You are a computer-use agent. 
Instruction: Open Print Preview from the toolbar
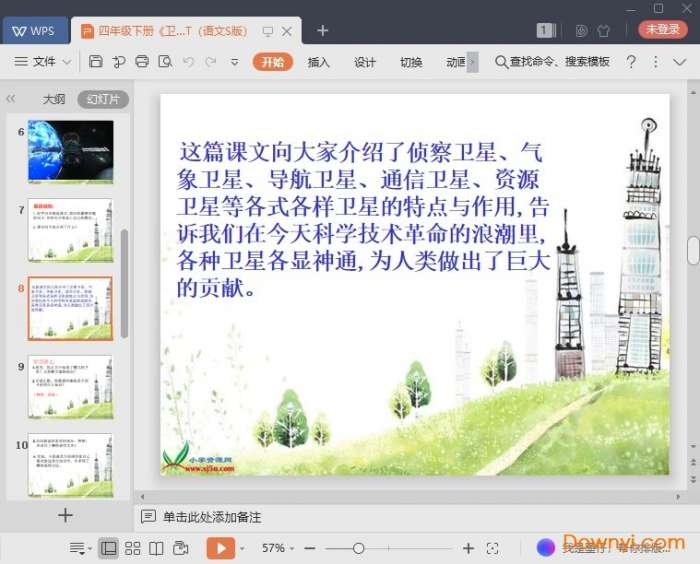(164, 62)
